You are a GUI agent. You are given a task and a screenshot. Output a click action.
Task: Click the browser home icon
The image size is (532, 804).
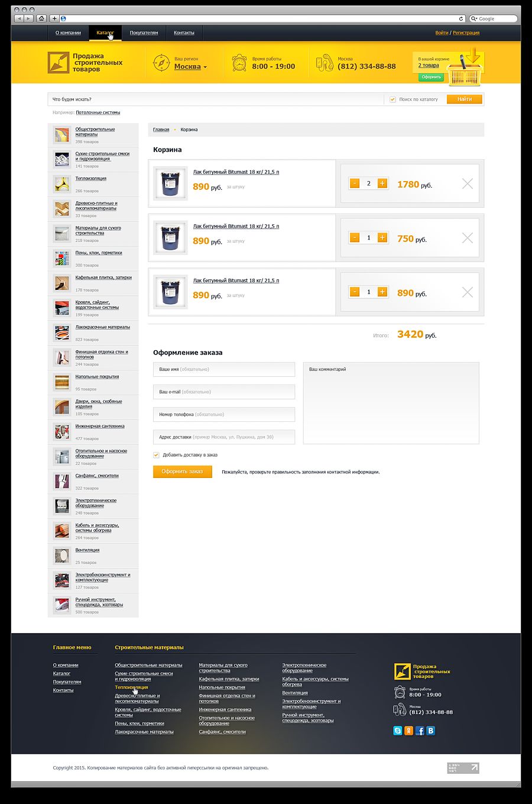[41, 18]
